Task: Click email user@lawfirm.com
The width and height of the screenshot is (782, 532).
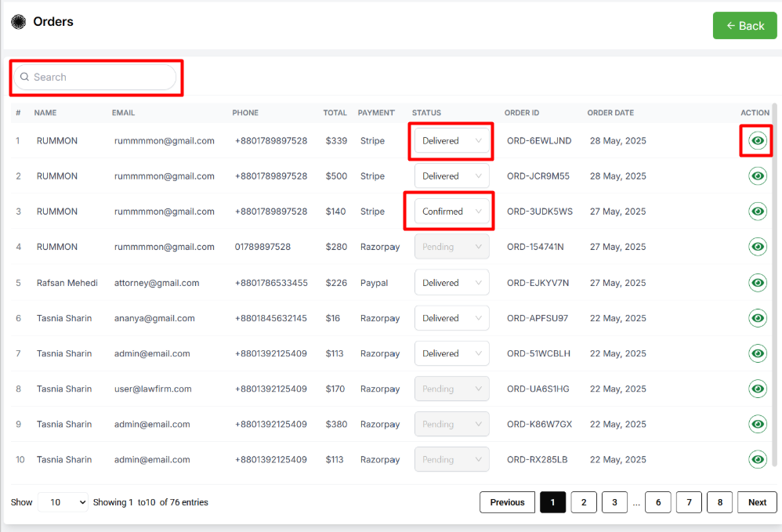Action: [153, 389]
